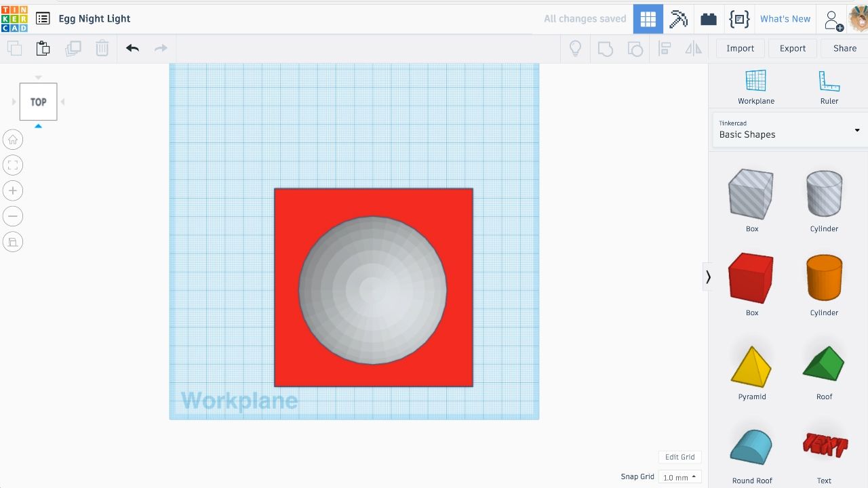Click the Edit Grid button

[x=679, y=457]
